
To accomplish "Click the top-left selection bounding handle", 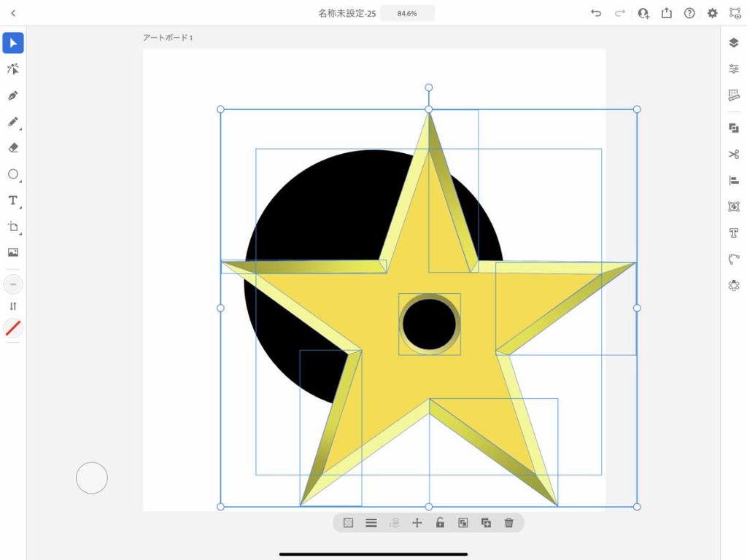I will click(220, 109).
